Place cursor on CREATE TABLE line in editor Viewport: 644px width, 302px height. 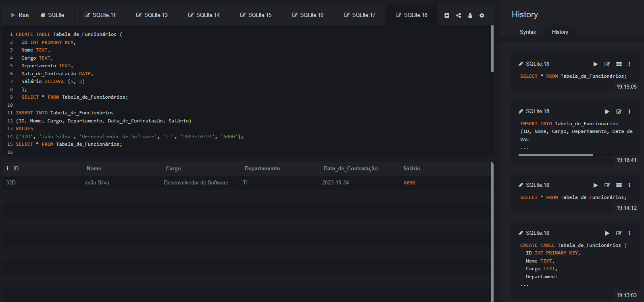(x=69, y=34)
